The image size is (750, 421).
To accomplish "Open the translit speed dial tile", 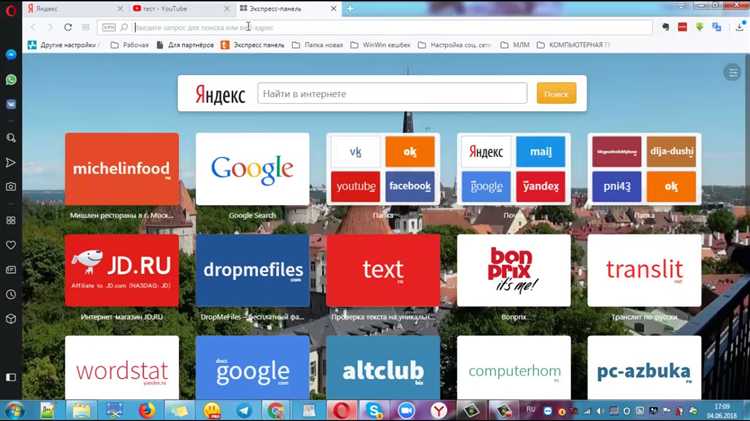I will point(644,270).
